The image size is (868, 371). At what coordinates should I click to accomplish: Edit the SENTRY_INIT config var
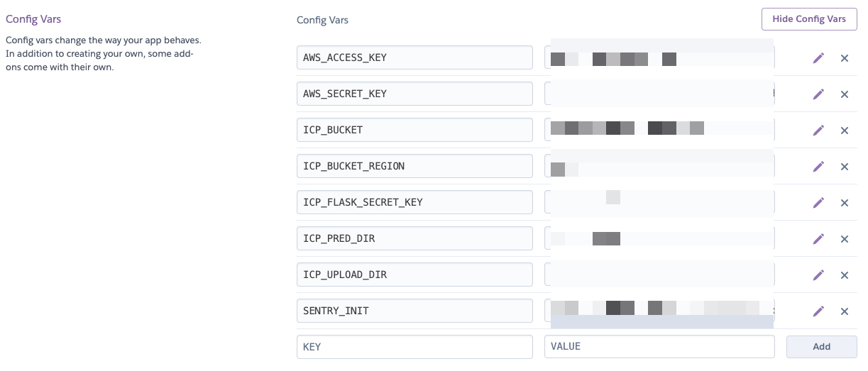[x=818, y=311]
